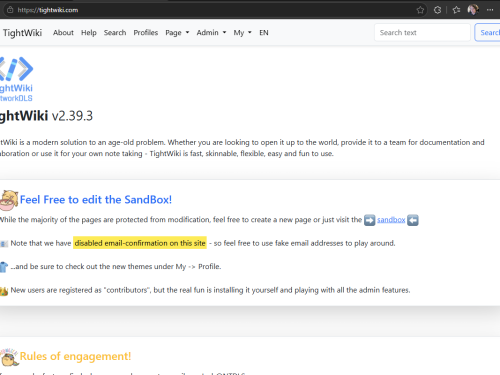Click the shirt emoji beside themes note
500x375 pixels.
pyautogui.click(x=4, y=267)
